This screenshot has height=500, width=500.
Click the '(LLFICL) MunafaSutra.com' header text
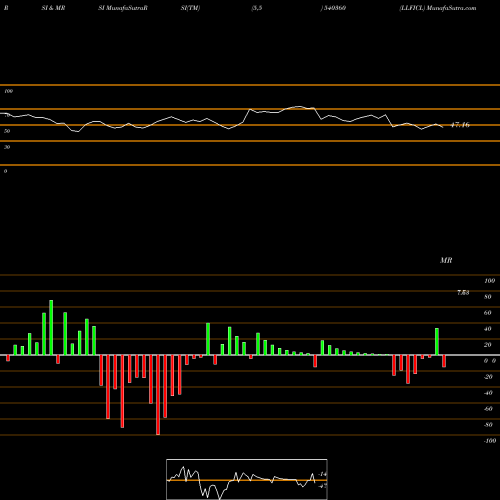click(438, 8)
